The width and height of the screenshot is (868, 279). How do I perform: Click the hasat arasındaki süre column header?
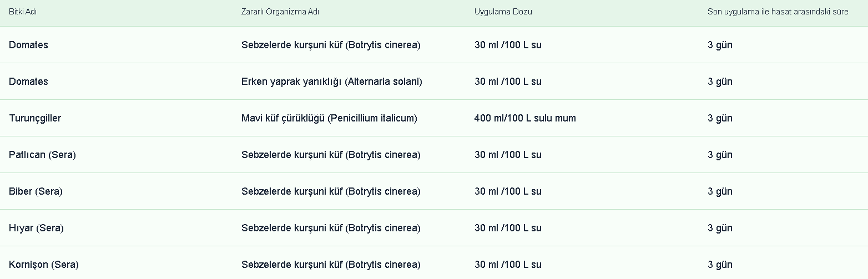tap(778, 12)
